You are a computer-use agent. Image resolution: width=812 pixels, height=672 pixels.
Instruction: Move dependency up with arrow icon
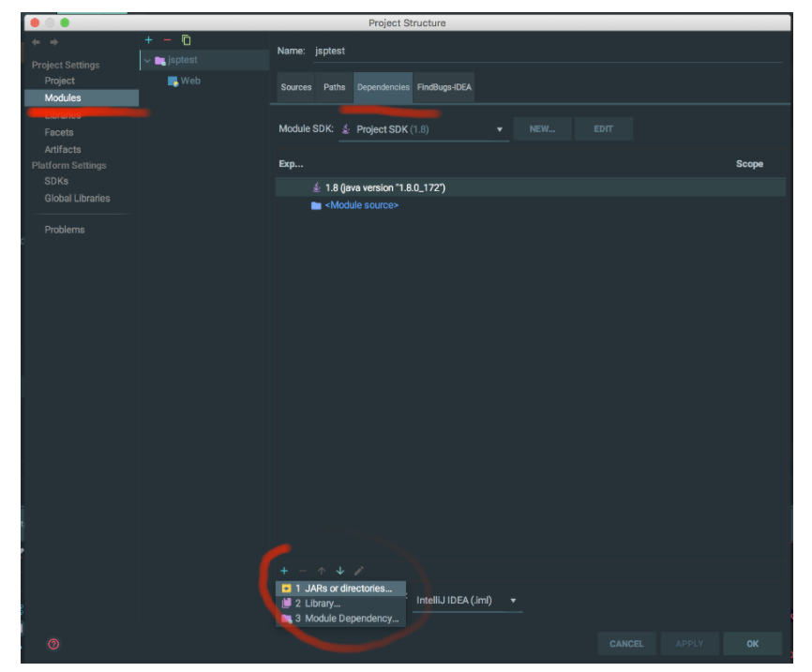click(322, 571)
